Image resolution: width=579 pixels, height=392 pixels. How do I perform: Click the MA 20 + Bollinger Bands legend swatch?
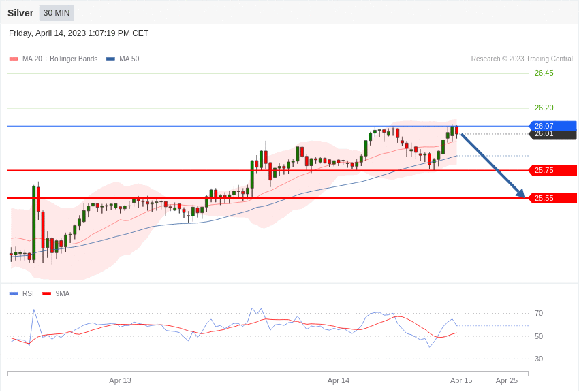[x=14, y=59]
